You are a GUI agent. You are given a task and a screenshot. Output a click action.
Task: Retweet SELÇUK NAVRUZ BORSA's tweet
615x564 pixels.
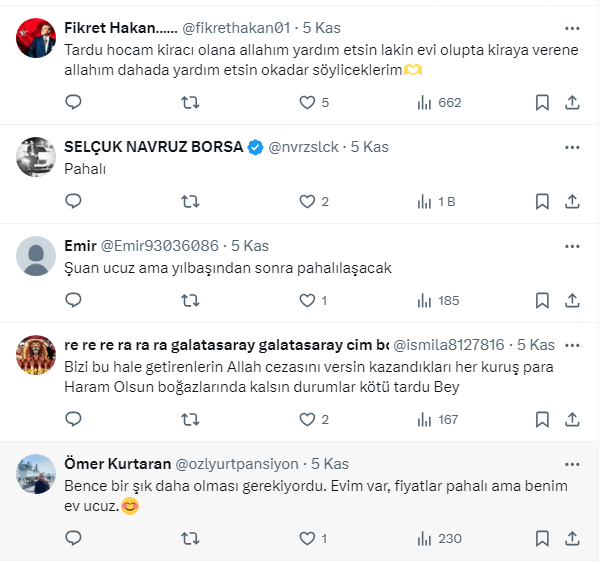(x=190, y=201)
